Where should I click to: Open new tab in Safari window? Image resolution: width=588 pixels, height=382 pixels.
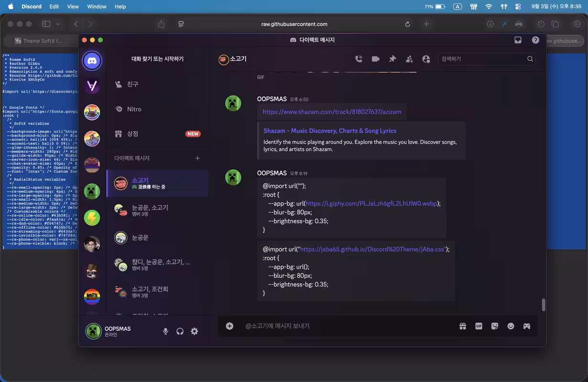(426, 24)
